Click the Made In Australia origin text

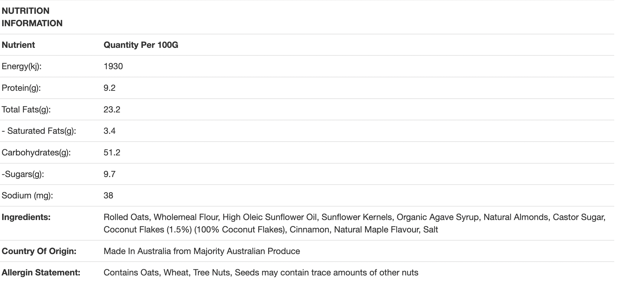pyautogui.click(x=202, y=251)
